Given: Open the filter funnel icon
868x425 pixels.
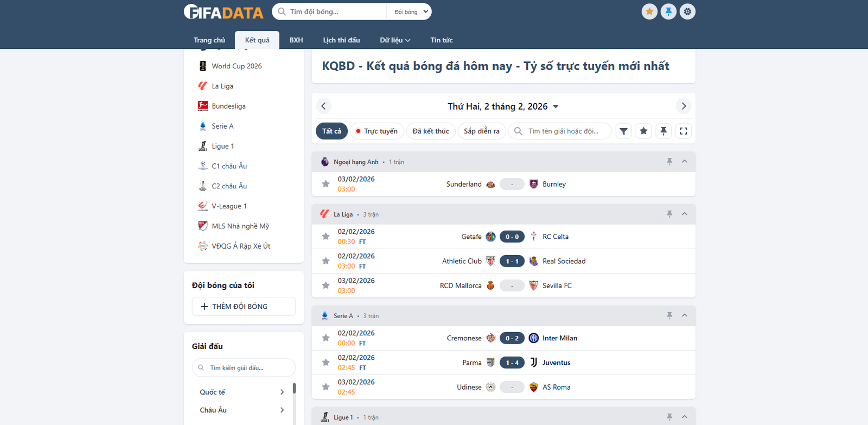Looking at the screenshot, I should click(624, 131).
